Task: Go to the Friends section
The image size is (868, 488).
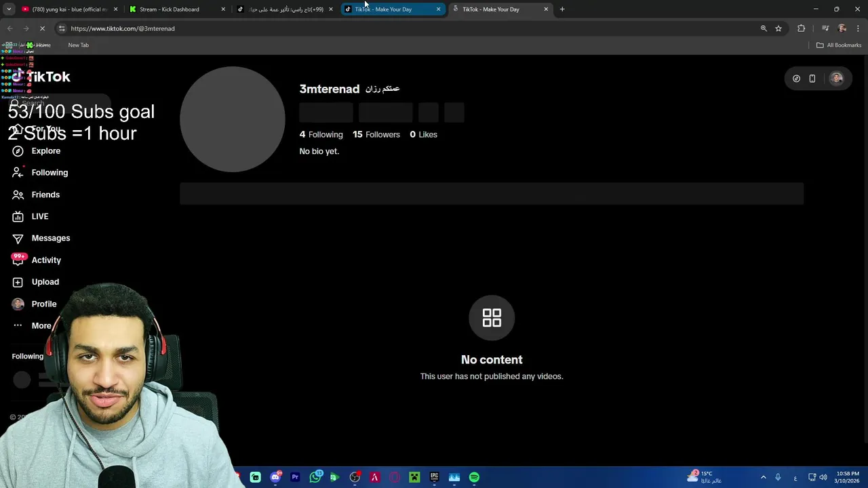Action: coord(36,195)
